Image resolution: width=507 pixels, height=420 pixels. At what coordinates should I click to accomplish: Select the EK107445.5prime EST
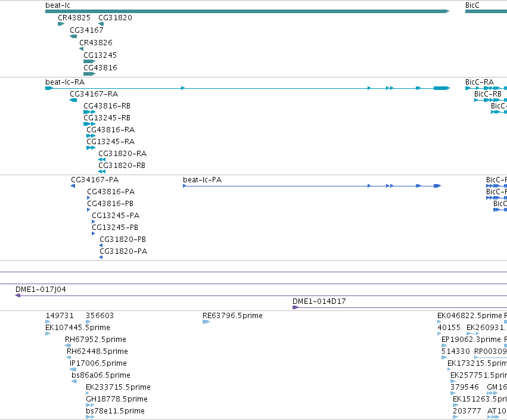tap(48, 334)
